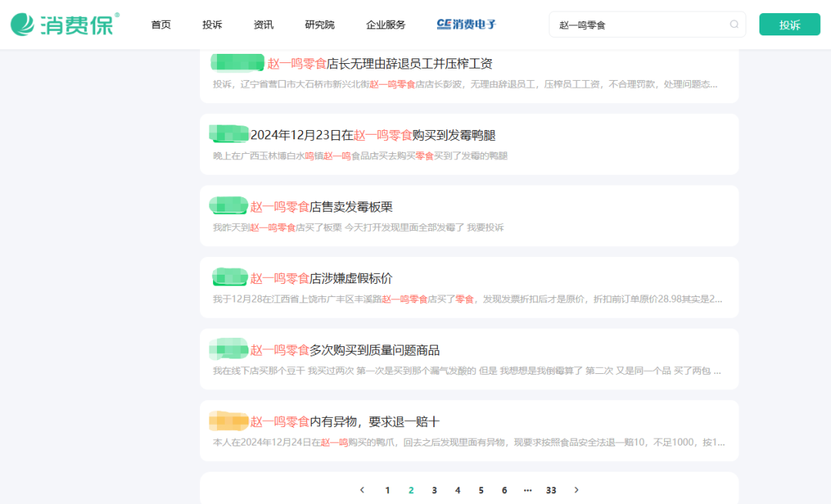Screen dimensions: 831x504
Task: Click description text 我在线下店买那个豆干
Action: (x=466, y=370)
